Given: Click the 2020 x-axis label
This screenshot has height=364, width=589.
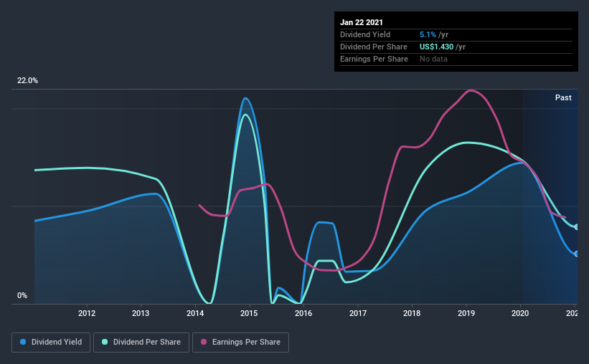Looking at the screenshot, I should (520, 313).
